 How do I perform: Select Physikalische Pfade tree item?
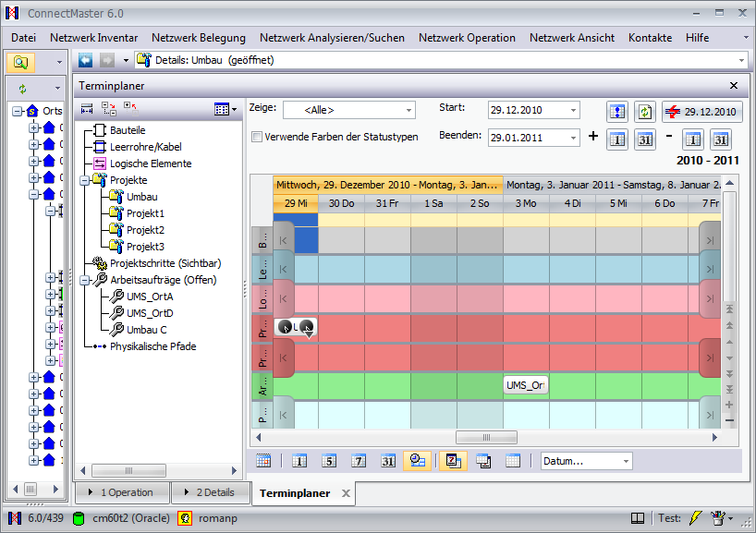tap(152, 346)
